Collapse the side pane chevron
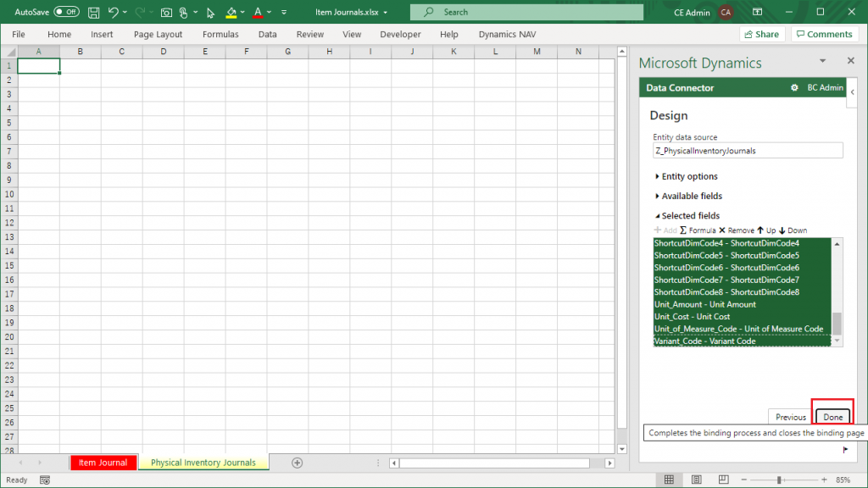 (x=853, y=92)
